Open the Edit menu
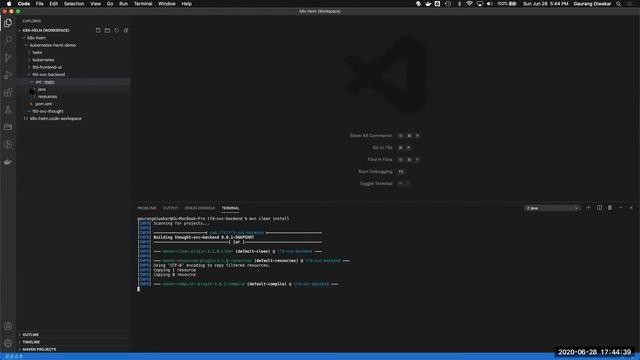Viewport: 640px width, 360px height. tap(53, 4)
